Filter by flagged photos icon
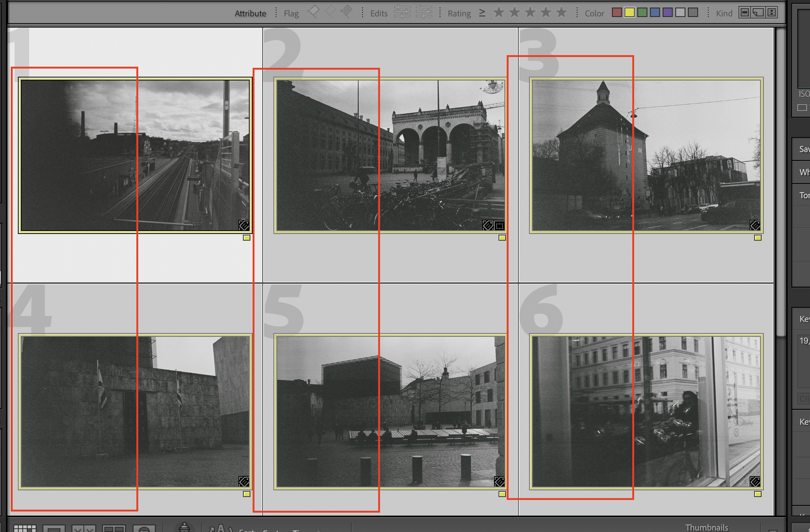The height and width of the screenshot is (532, 810). 313,12
